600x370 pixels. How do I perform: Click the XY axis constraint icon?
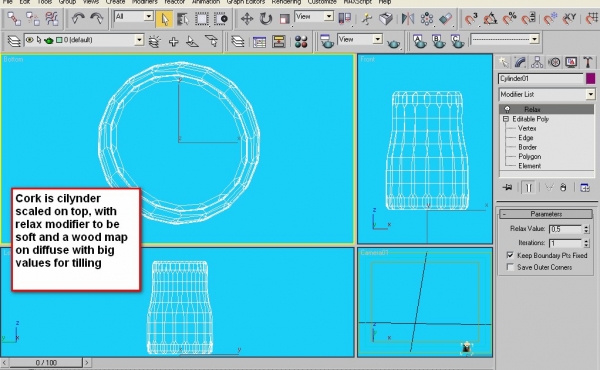[569, 18]
